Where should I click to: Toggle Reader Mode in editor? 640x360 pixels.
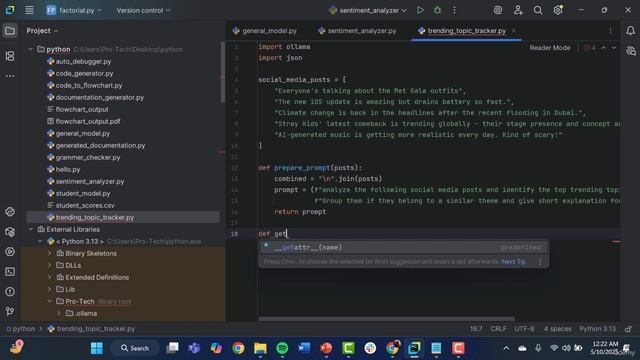click(550, 48)
